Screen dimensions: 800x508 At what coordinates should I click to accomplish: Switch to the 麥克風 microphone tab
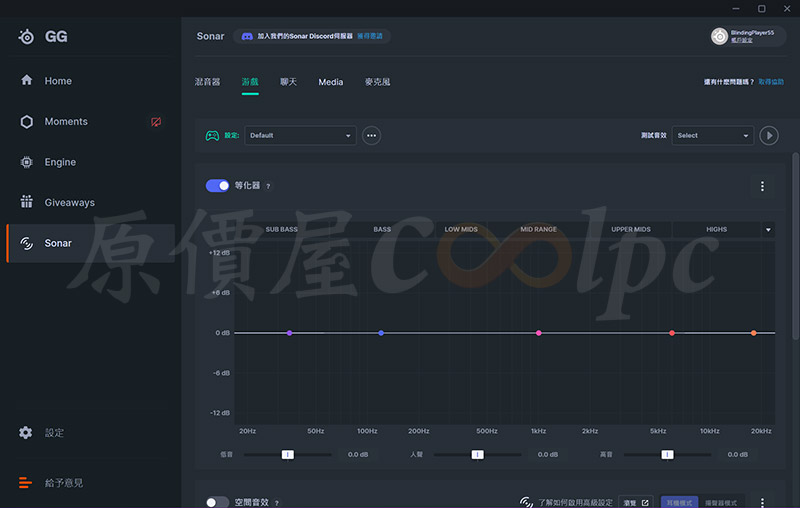(x=378, y=82)
